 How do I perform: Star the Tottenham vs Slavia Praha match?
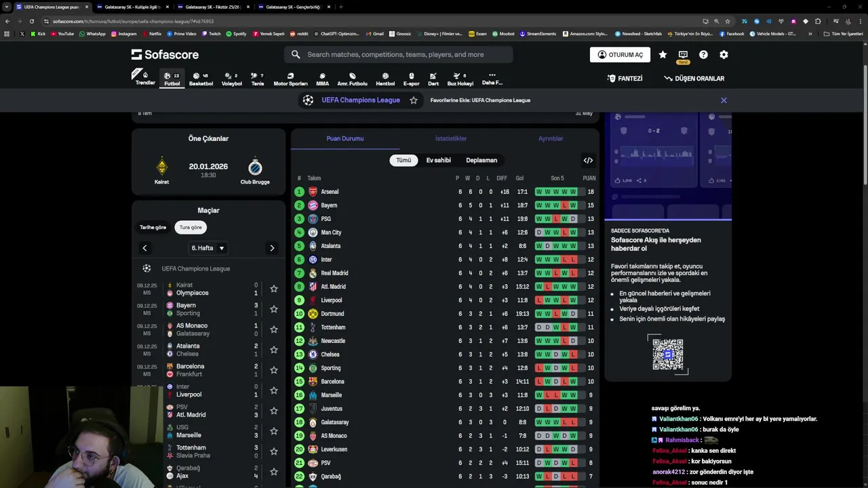(274, 451)
